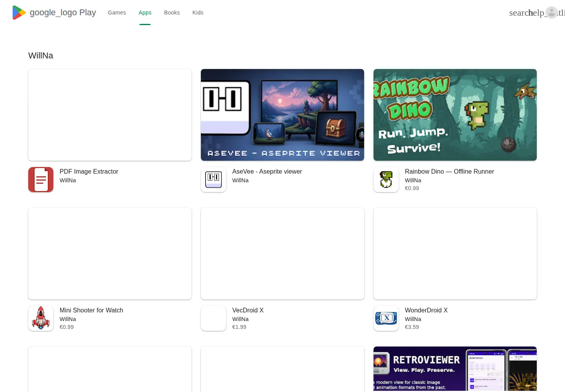This screenshot has height=392, width=565.
Task: Click the €1.99 price under VecDroid X
Action: [x=239, y=327]
